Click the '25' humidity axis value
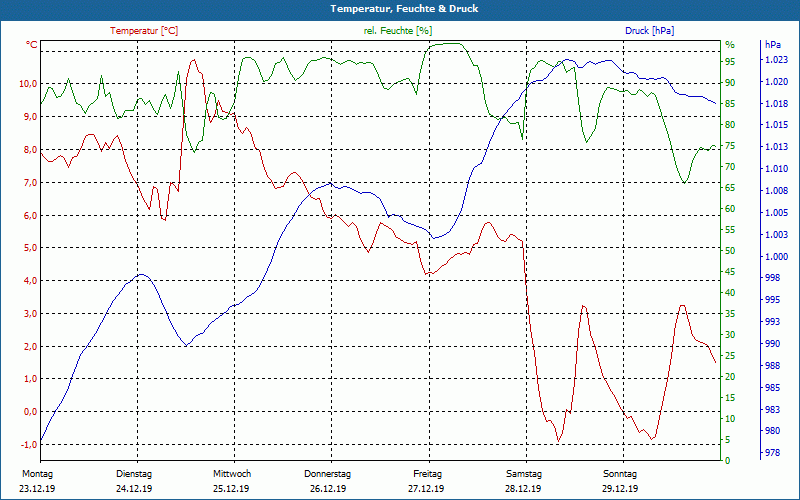The image size is (800, 500). pyautogui.click(x=731, y=356)
